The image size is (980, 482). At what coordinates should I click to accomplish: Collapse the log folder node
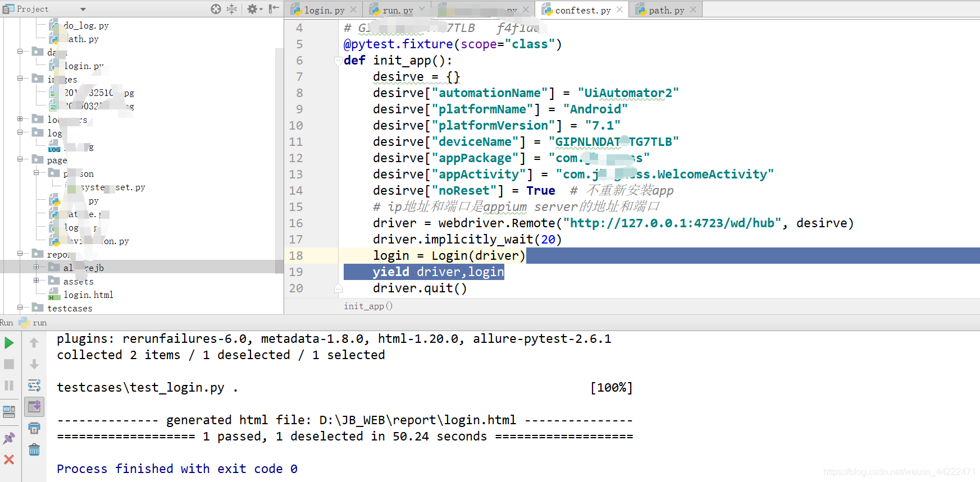tap(20, 132)
